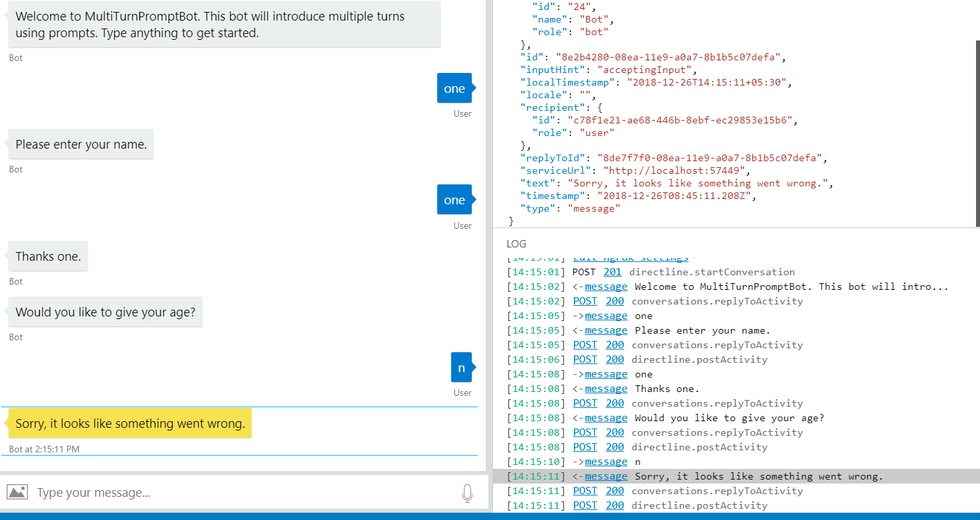Click the user message bubble containing 'n'
This screenshot has height=520, width=980.
click(x=462, y=367)
